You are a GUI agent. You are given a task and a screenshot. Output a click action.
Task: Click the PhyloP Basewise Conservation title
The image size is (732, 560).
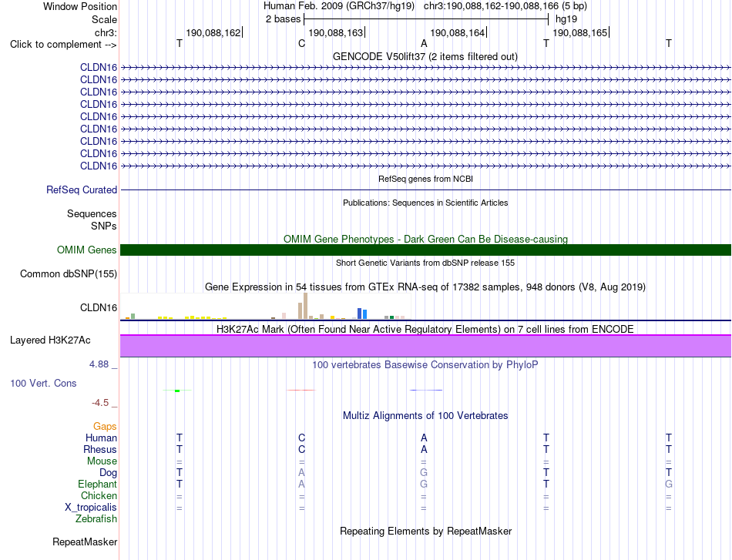(x=425, y=364)
